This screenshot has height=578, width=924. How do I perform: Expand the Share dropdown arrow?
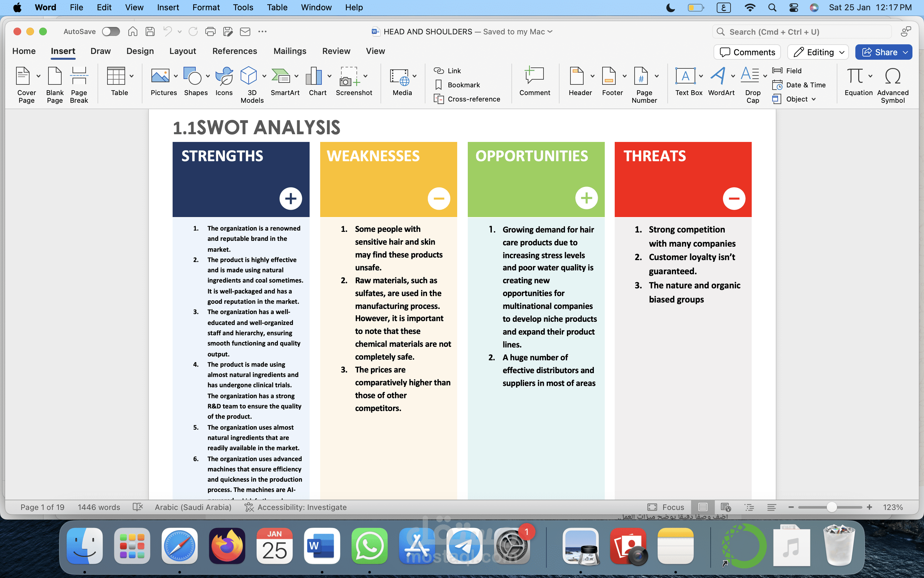pos(906,52)
